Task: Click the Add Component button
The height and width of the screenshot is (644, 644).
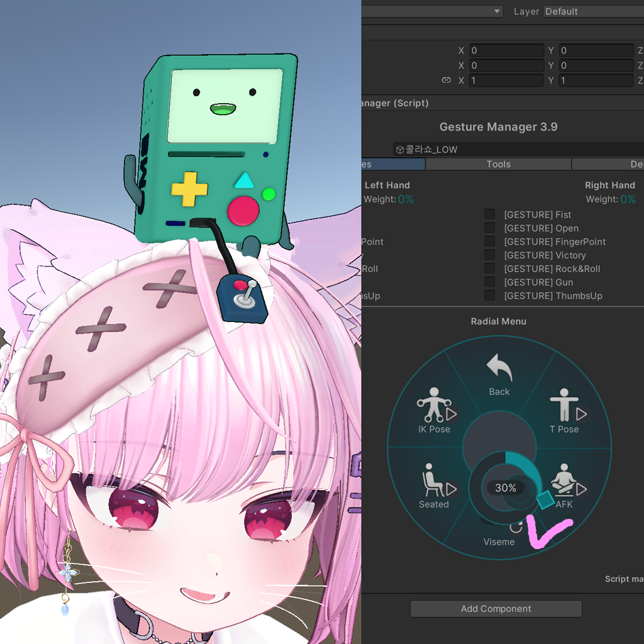Action: click(496, 609)
